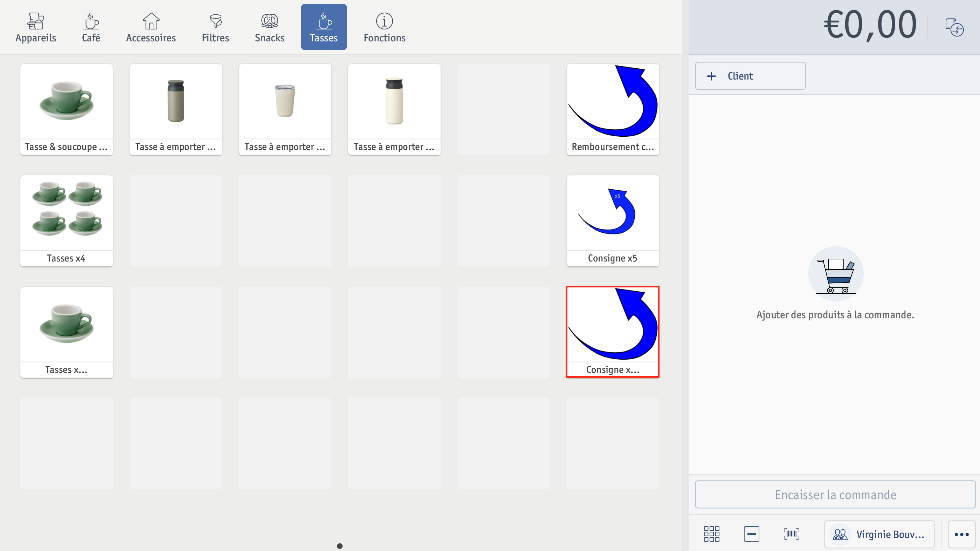Open Virginie Bouv... employee selector
Image resolution: width=980 pixels, height=551 pixels.
(x=879, y=534)
